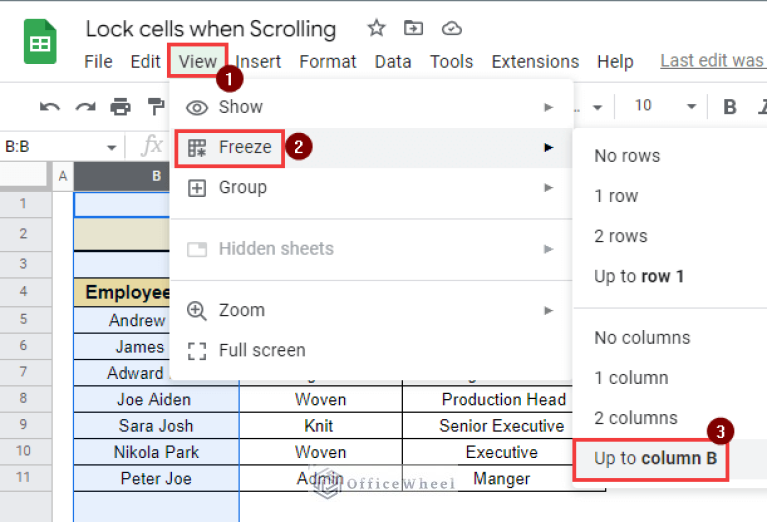Screen dimensions: 767x522
Task: Choose Up to column B option
Action: [655, 459]
